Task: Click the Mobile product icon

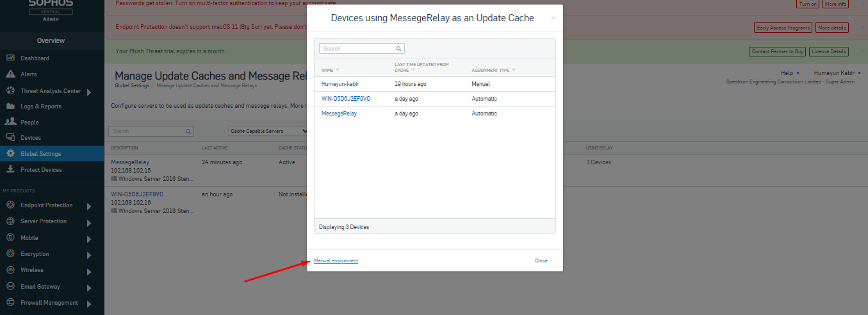Action: (10, 237)
